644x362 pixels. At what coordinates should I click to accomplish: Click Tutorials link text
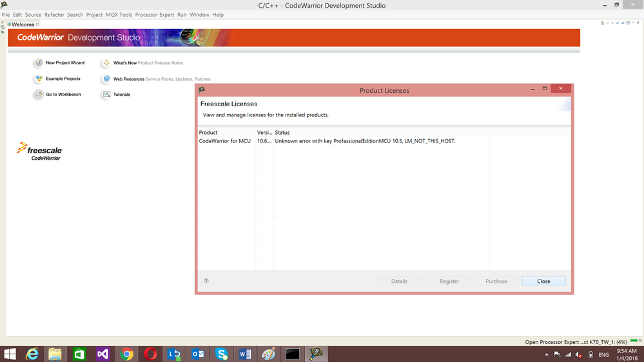tap(122, 95)
